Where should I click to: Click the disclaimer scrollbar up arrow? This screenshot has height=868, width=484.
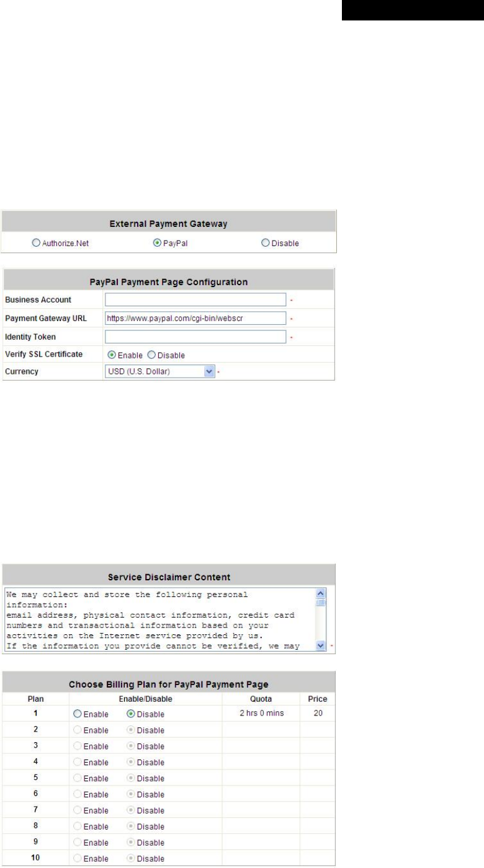321,593
